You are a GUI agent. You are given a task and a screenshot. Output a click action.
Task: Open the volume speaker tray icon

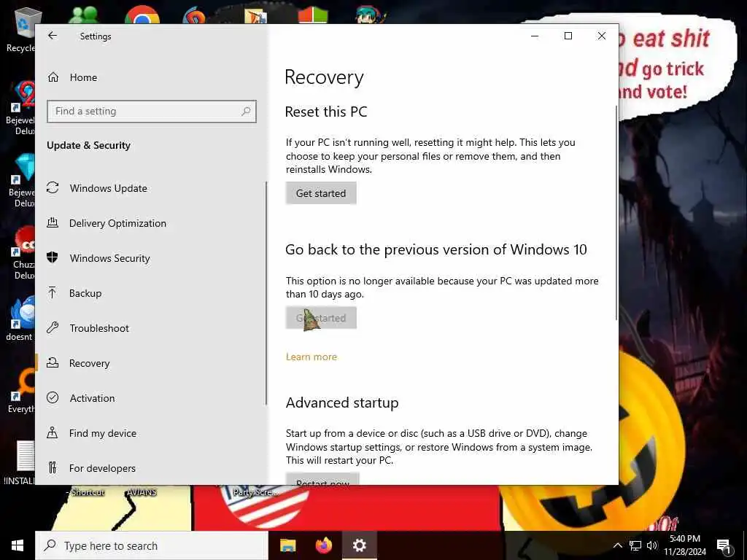coord(651,545)
